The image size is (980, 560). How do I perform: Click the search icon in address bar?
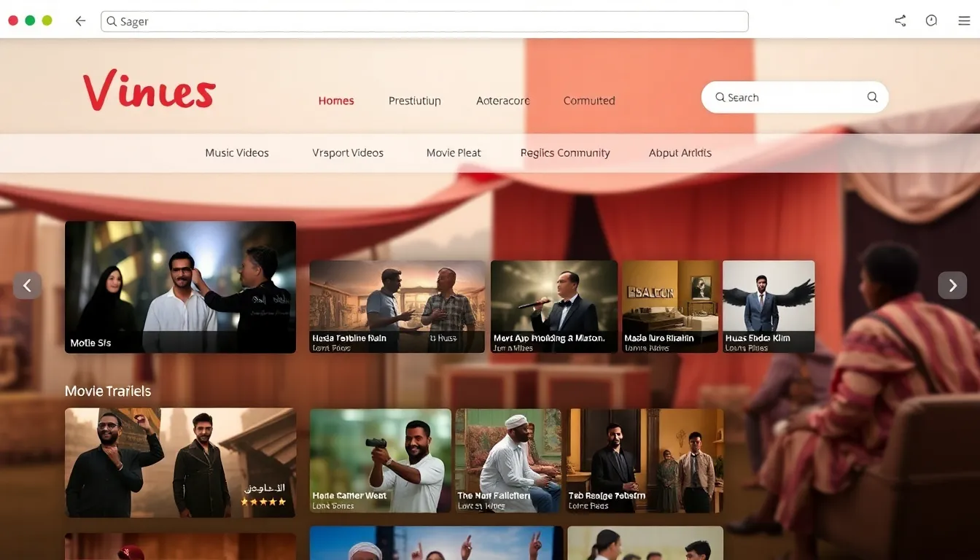click(112, 21)
